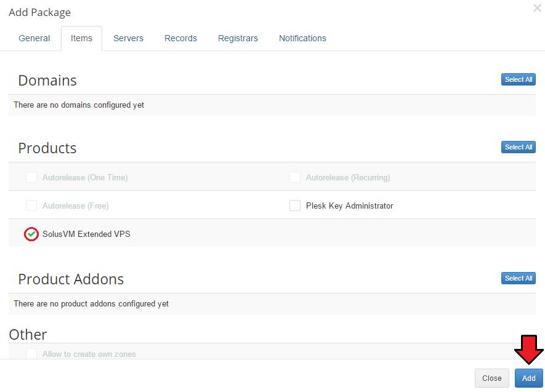The image size is (545, 392).
Task: Select the Items tab
Action: click(82, 38)
